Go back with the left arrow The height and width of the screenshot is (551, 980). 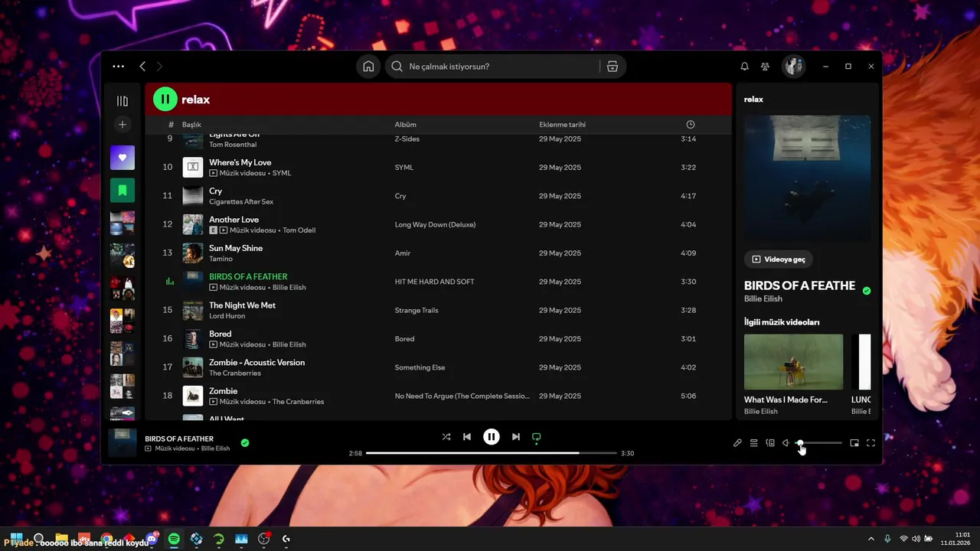[x=142, y=67]
